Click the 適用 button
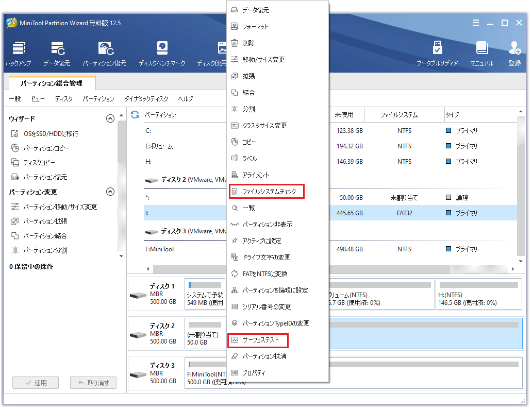 point(36,383)
